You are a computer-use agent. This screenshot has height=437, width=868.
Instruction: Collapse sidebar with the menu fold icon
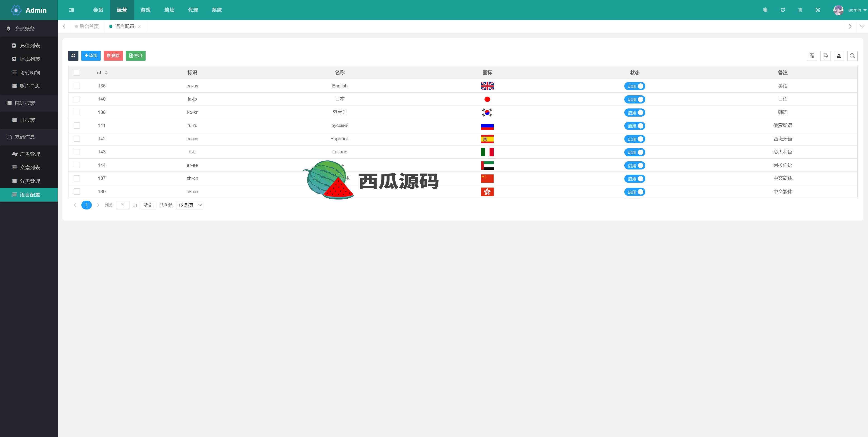71,10
